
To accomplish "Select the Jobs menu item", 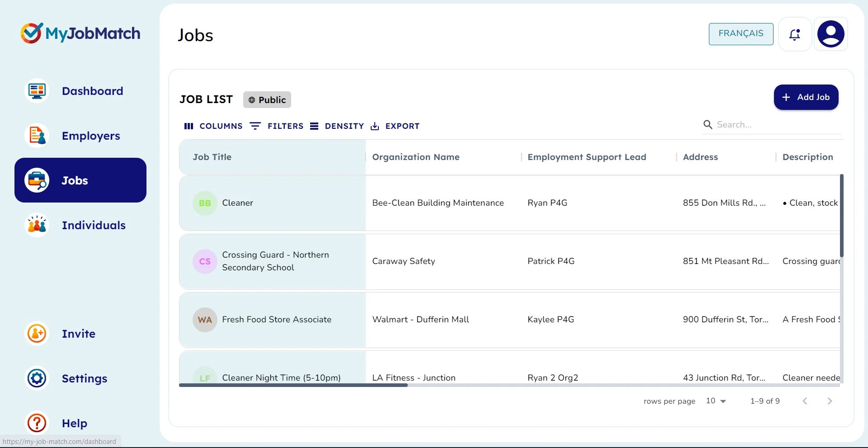I will tap(80, 180).
